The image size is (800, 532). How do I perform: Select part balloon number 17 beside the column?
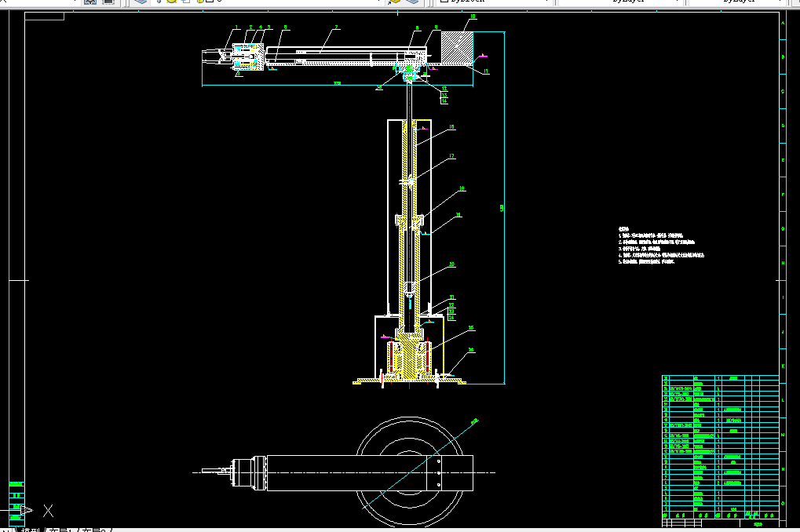coord(451,156)
